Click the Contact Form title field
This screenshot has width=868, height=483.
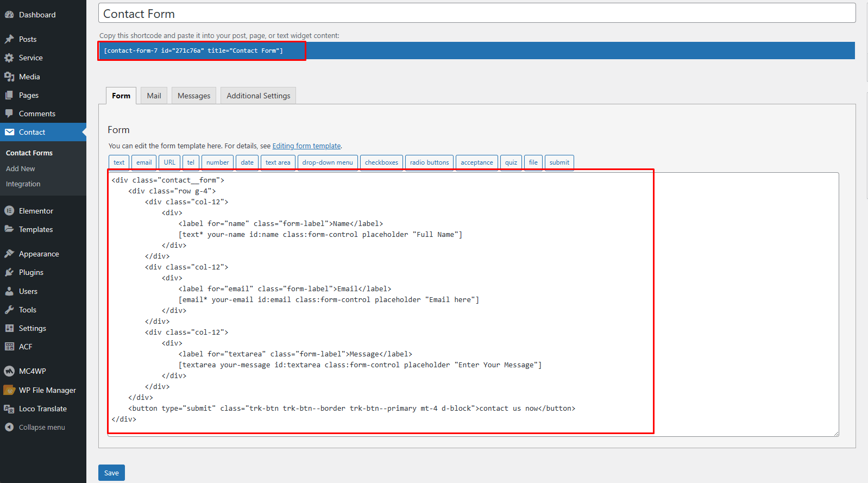476,14
